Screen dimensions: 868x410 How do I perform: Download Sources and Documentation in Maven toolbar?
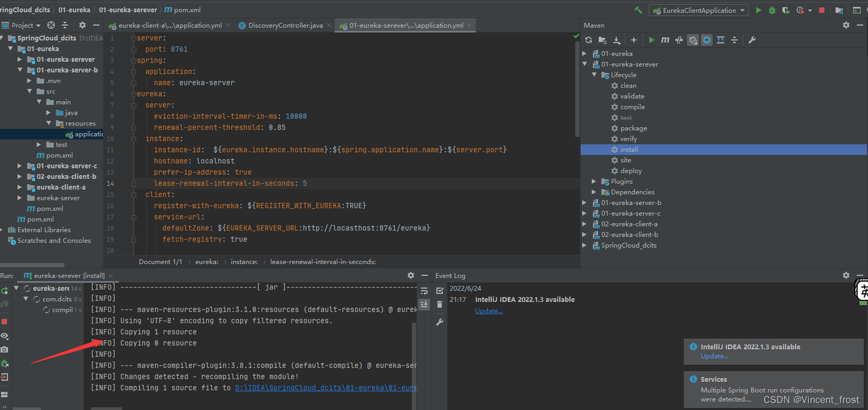pyautogui.click(x=617, y=40)
